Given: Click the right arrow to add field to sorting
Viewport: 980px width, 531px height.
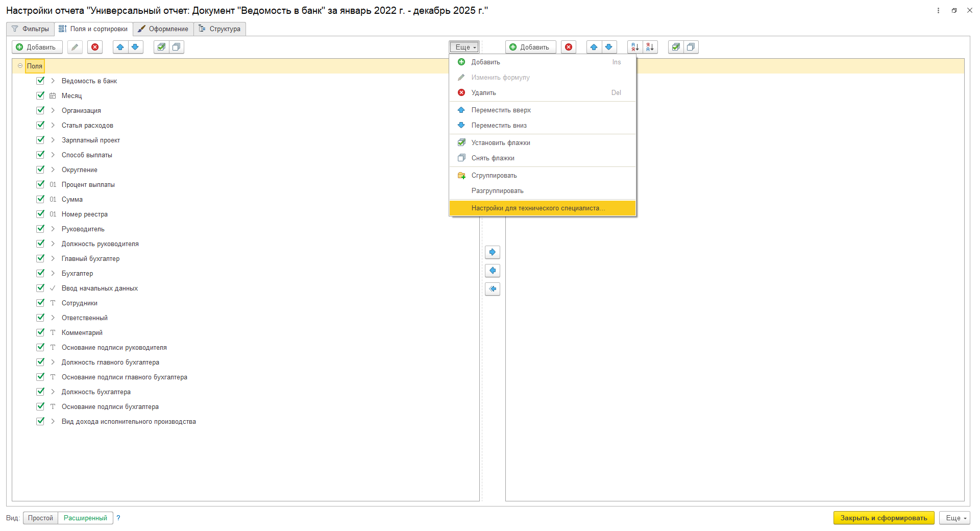Looking at the screenshot, I should 492,252.
